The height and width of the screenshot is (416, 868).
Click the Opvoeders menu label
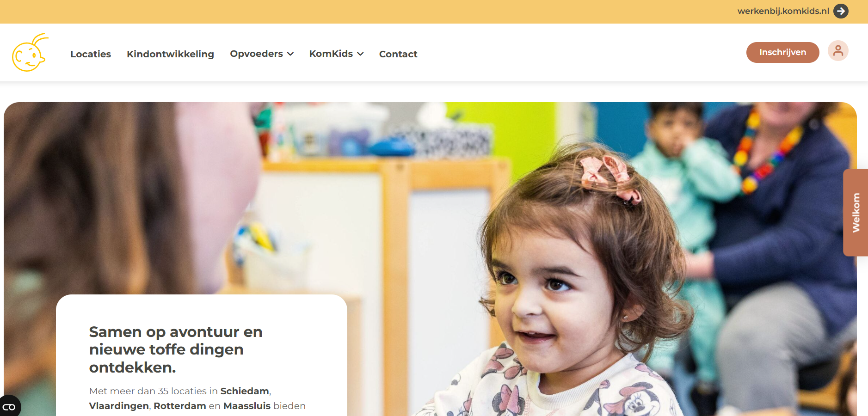256,54
